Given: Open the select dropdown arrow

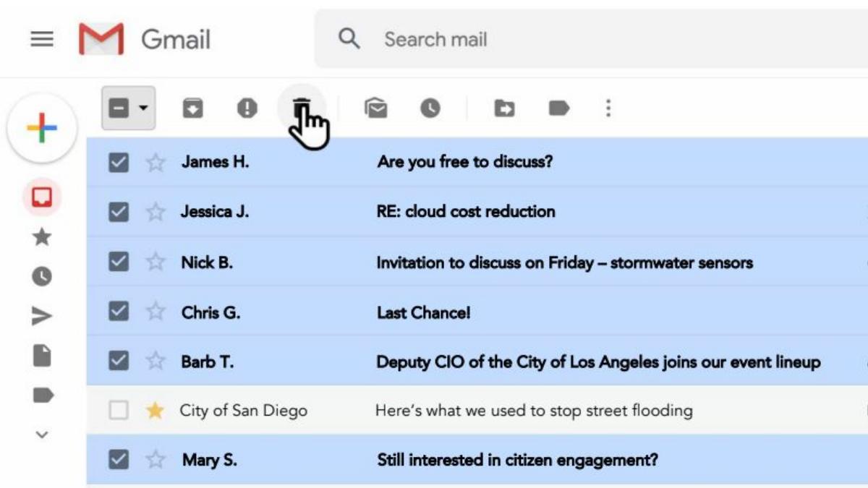Looking at the screenshot, I should 143,108.
